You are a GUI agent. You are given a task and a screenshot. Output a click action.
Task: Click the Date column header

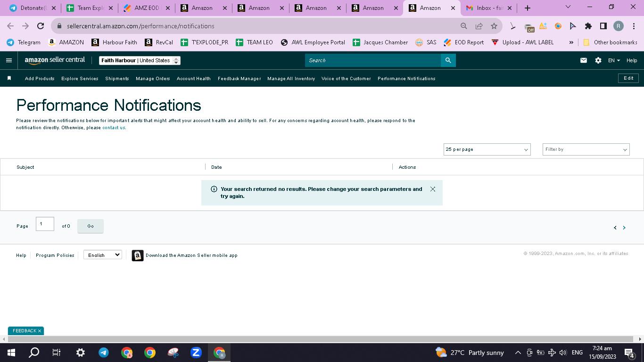click(x=216, y=167)
